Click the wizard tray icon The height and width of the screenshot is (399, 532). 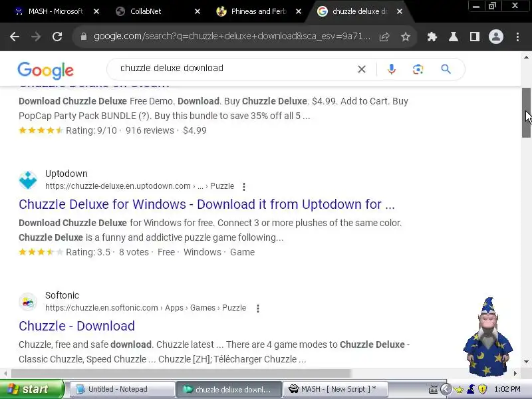coord(471,389)
